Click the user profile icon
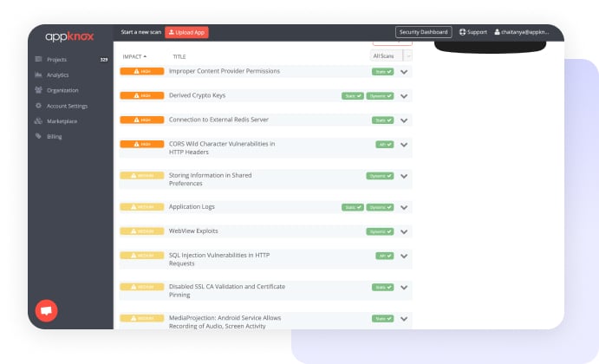This screenshot has height=364, width=599. click(497, 32)
